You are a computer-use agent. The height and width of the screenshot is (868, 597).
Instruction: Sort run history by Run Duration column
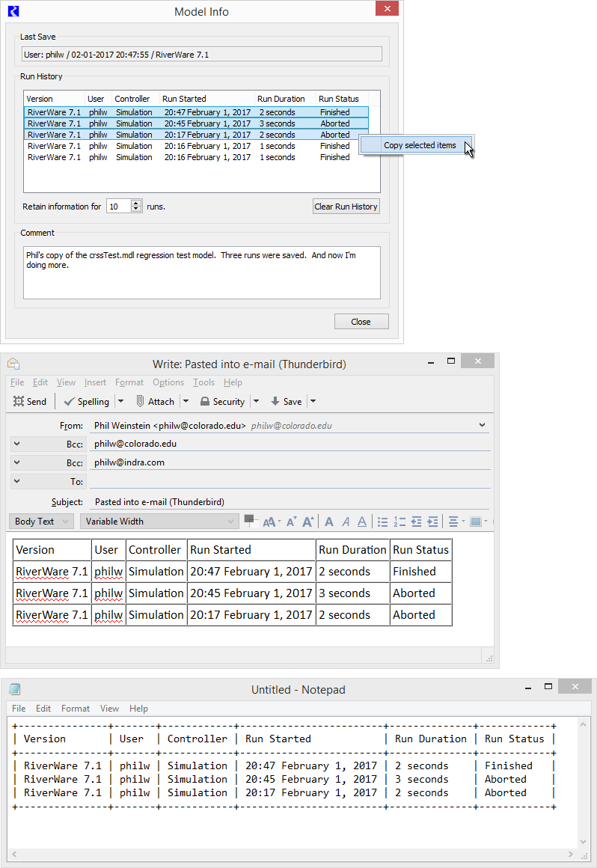pyautogui.click(x=285, y=99)
